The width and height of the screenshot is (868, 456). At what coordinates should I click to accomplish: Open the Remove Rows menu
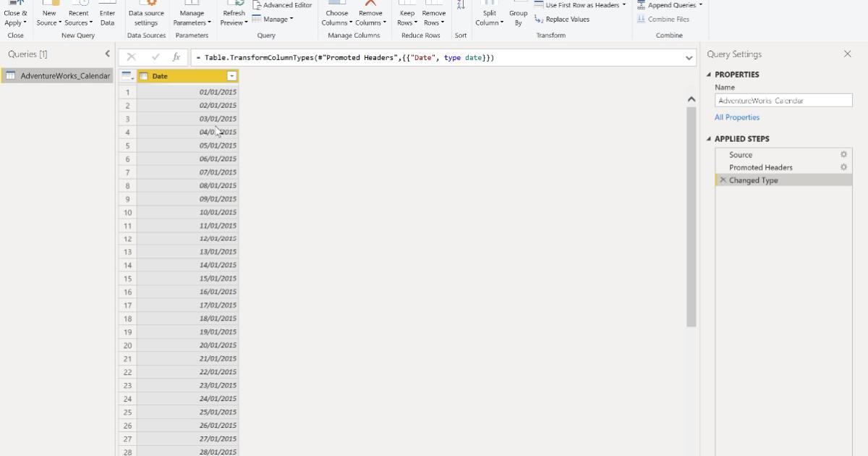click(433, 12)
